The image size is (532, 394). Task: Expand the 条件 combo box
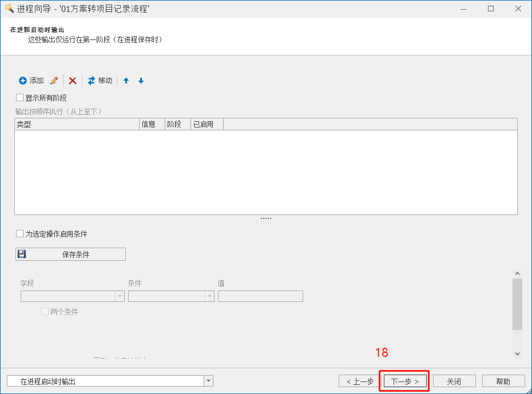[210, 296]
